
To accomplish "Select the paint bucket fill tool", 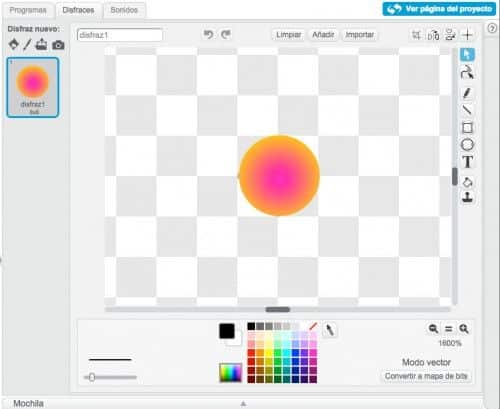I will tap(467, 182).
